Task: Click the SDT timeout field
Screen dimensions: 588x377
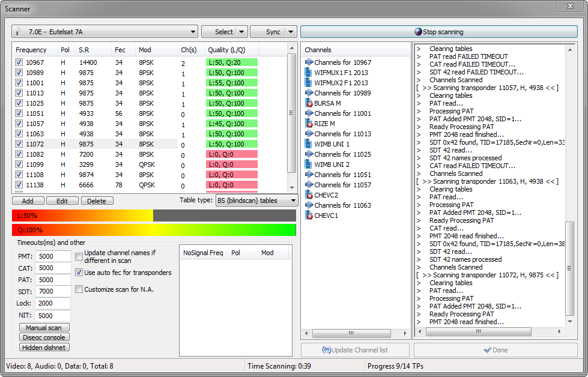Action: click(x=53, y=291)
